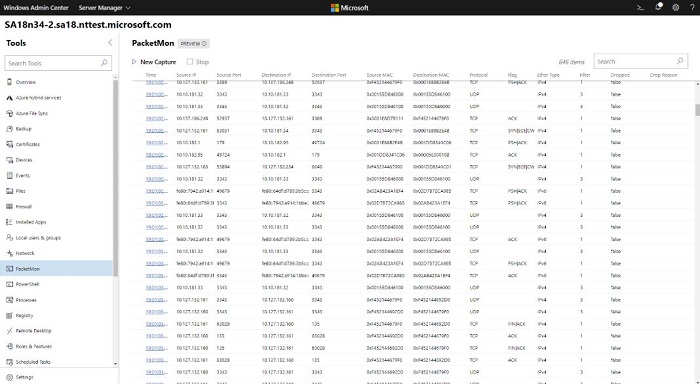Click the PREVIEW info badge
Screen dimensions: 700x384
tap(193, 44)
